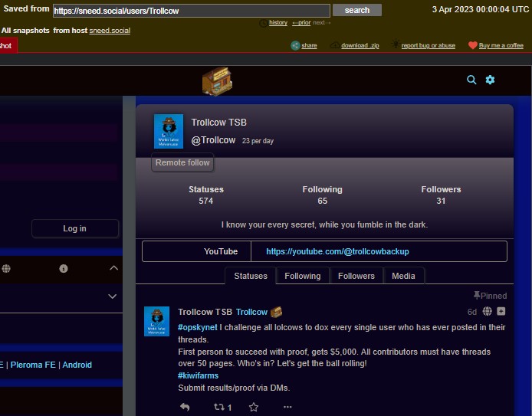This screenshot has height=416, width=532.
Task: Repeat the pinned #opskynet post
Action: click(x=219, y=407)
